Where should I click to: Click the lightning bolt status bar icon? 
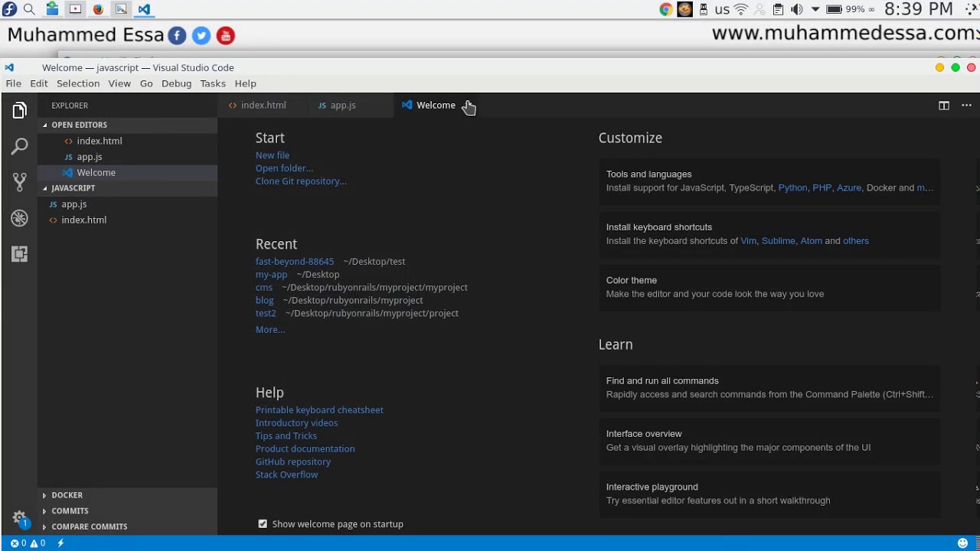(60, 543)
